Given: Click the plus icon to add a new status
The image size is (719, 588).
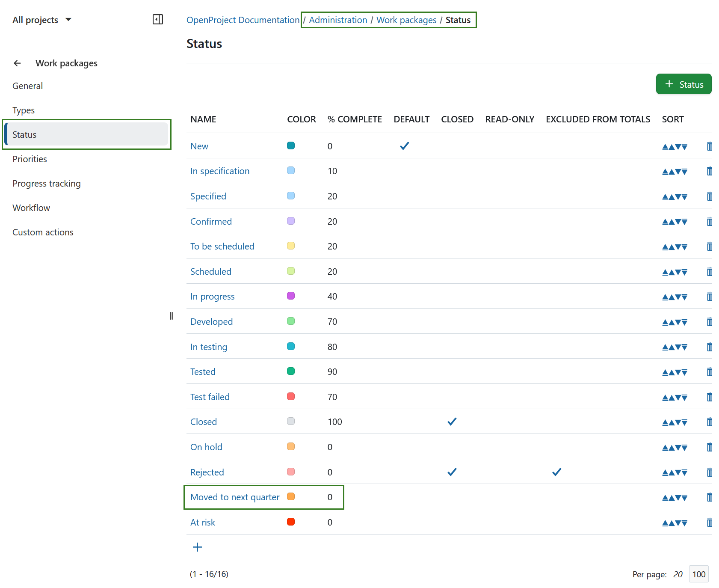Looking at the screenshot, I should (x=197, y=546).
